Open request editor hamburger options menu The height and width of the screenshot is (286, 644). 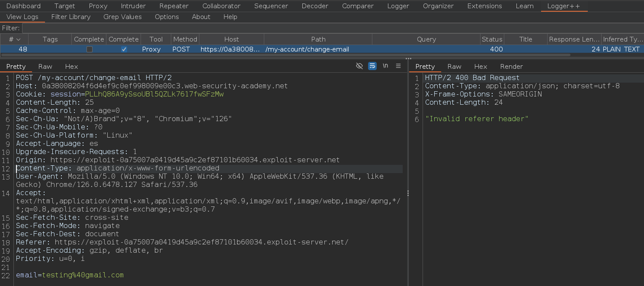click(399, 66)
